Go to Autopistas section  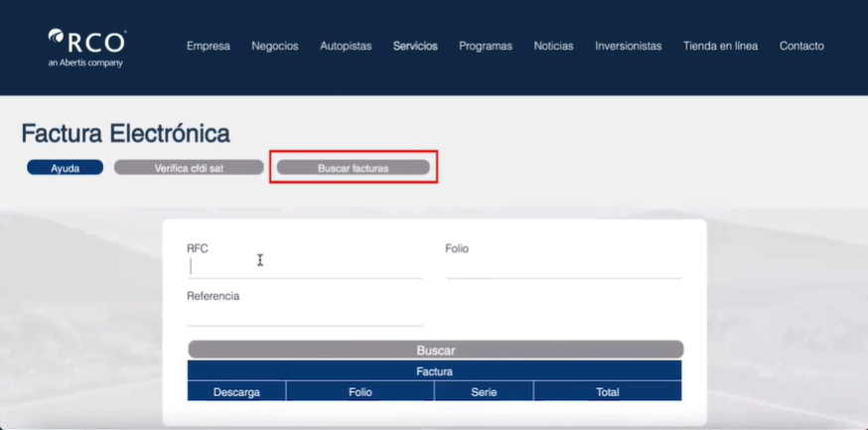pos(346,46)
